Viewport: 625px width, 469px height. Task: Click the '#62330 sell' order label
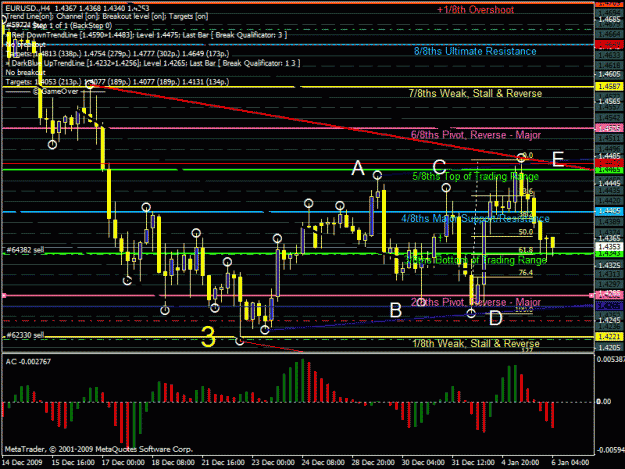(x=25, y=335)
